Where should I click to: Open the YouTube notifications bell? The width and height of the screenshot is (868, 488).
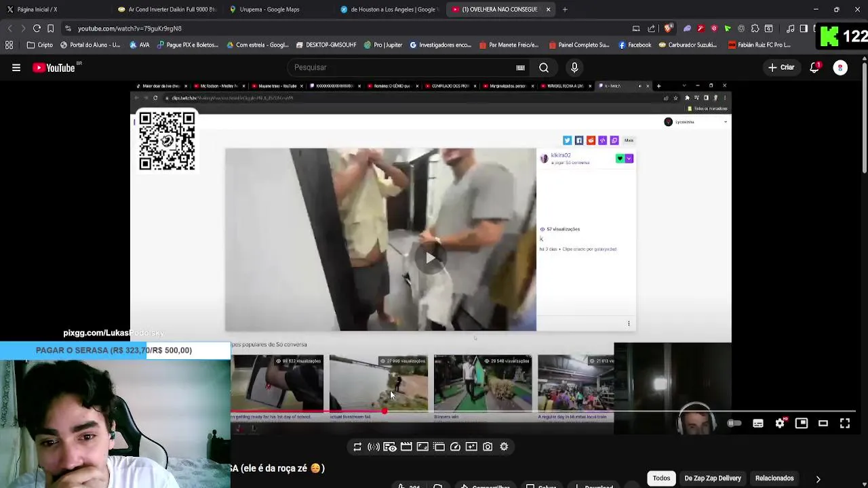(814, 68)
